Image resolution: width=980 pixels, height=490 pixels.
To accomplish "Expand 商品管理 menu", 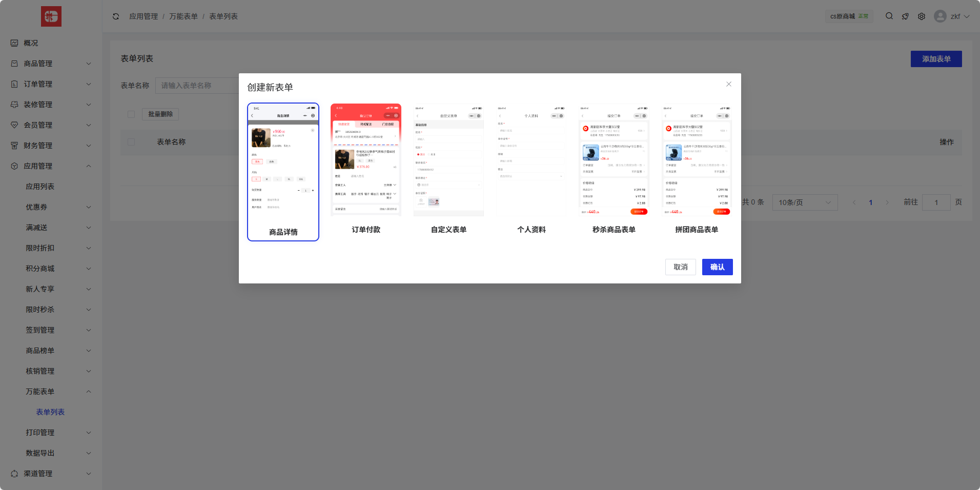I will pos(89,64).
